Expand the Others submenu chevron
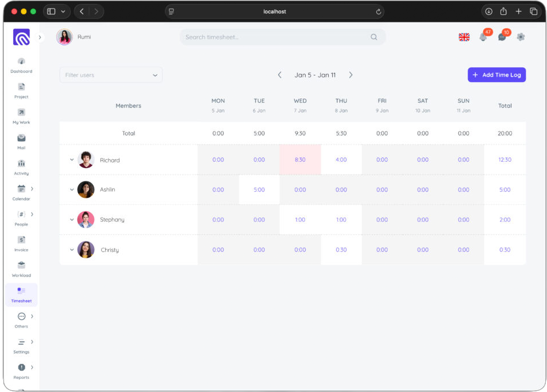The height and width of the screenshot is (392, 547). (32, 316)
